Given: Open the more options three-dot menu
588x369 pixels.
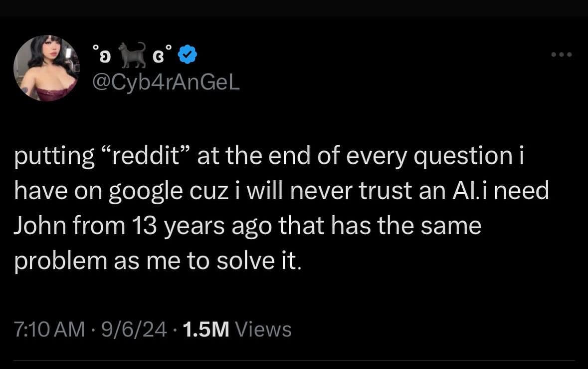Looking at the screenshot, I should tap(562, 54).
